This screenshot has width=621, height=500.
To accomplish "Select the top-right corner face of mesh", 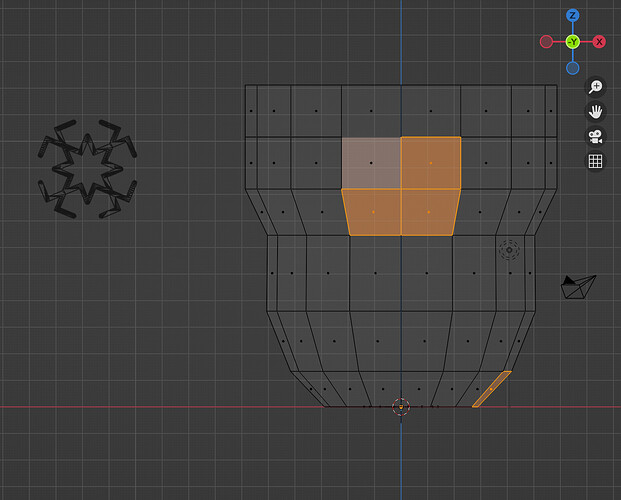I will point(551,111).
